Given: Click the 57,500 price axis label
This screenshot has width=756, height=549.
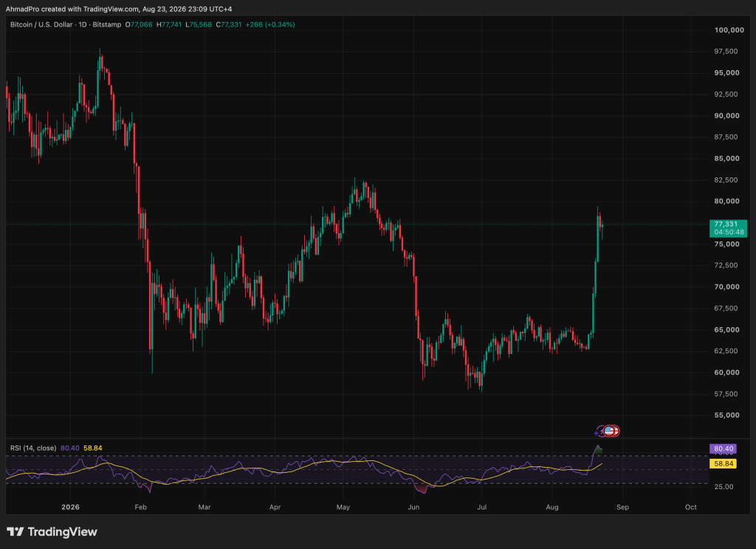Looking at the screenshot, I should [x=726, y=394].
